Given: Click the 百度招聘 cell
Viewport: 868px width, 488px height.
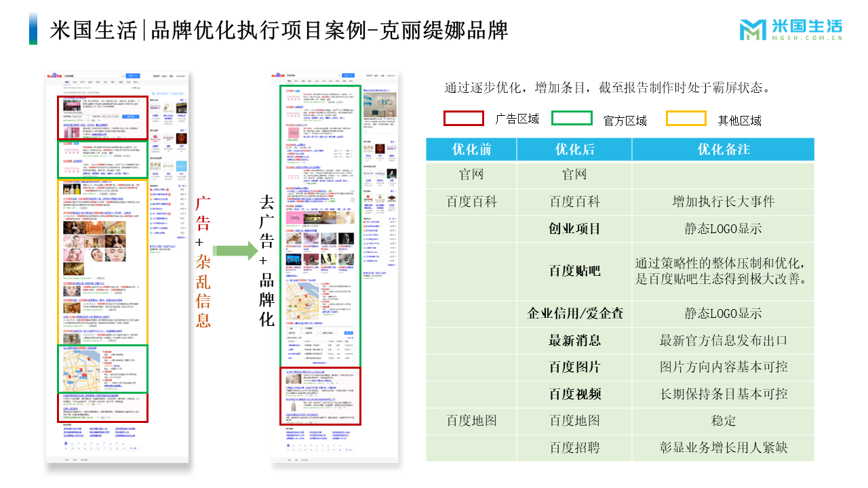Looking at the screenshot, I should pos(574,447).
